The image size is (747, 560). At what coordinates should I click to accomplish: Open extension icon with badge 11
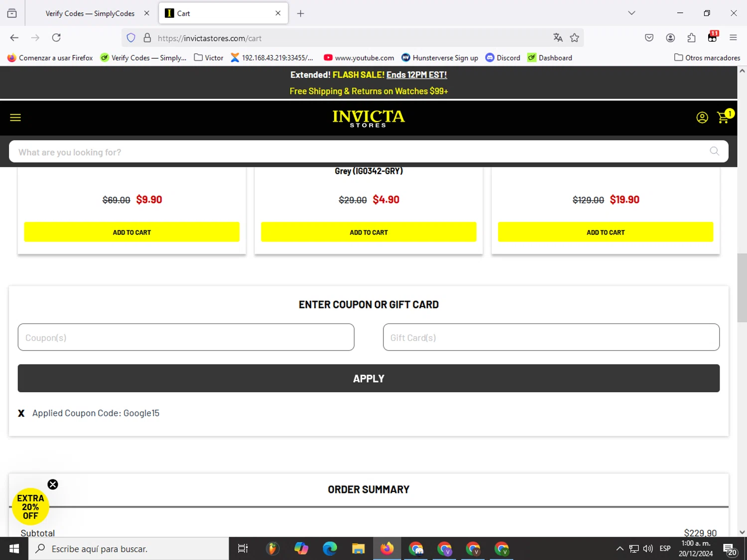pyautogui.click(x=713, y=37)
